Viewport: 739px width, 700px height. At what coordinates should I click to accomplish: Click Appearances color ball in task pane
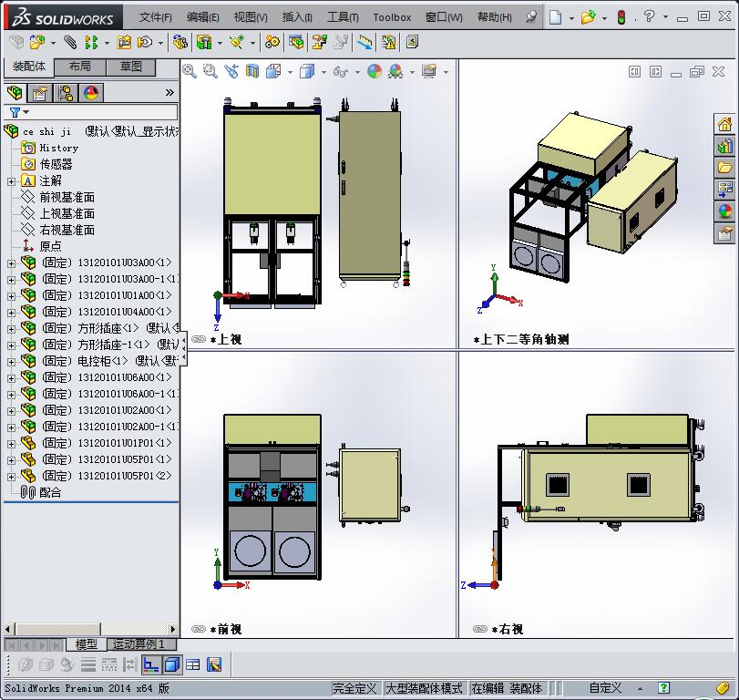[x=724, y=211]
